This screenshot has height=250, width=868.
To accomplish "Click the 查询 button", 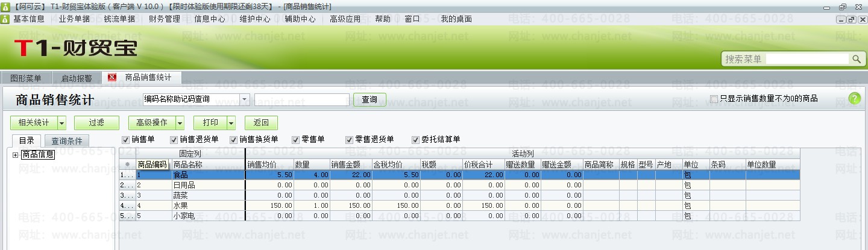I will (x=370, y=99).
